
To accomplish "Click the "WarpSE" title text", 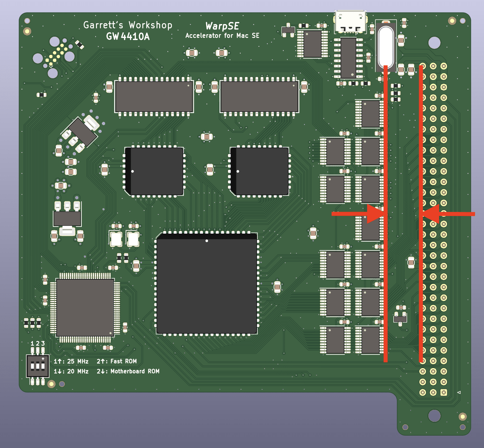I will click(222, 26).
